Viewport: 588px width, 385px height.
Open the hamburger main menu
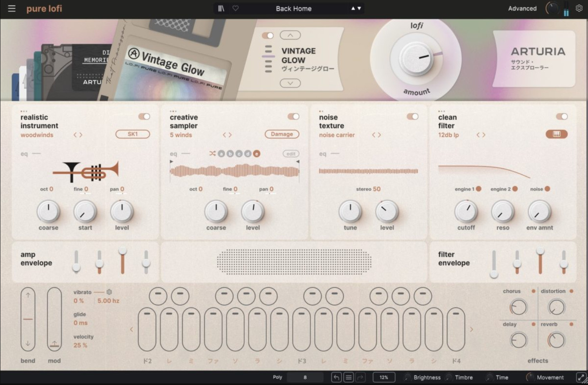(x=12, y=8)
